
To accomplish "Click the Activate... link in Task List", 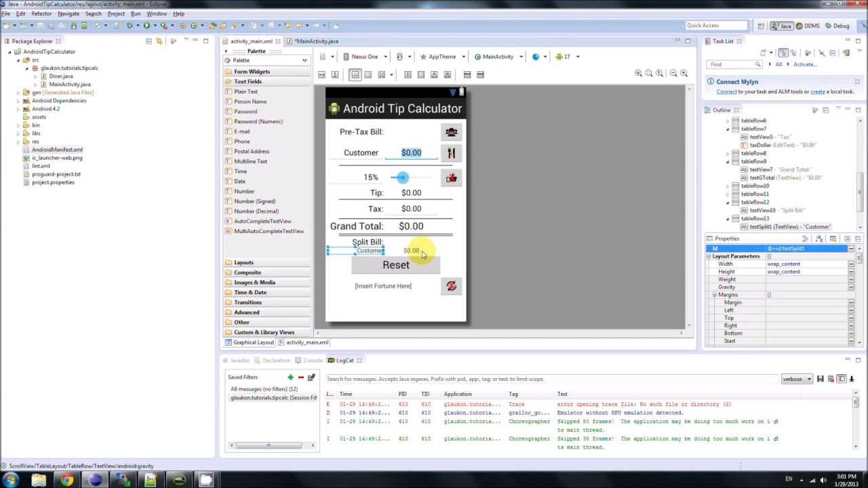I will pyautogui.click(x=806, y=64).
